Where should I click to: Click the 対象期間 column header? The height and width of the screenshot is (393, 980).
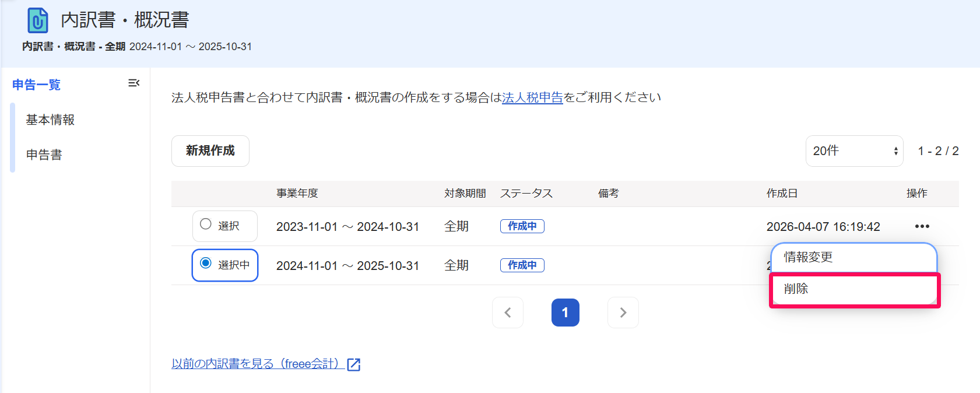tap(465, 194)
